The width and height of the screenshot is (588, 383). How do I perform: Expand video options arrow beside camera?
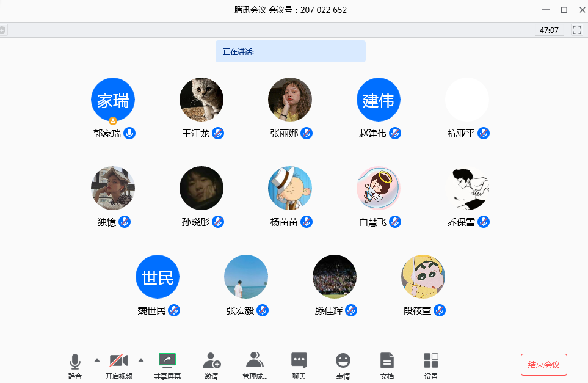point(141,359)
